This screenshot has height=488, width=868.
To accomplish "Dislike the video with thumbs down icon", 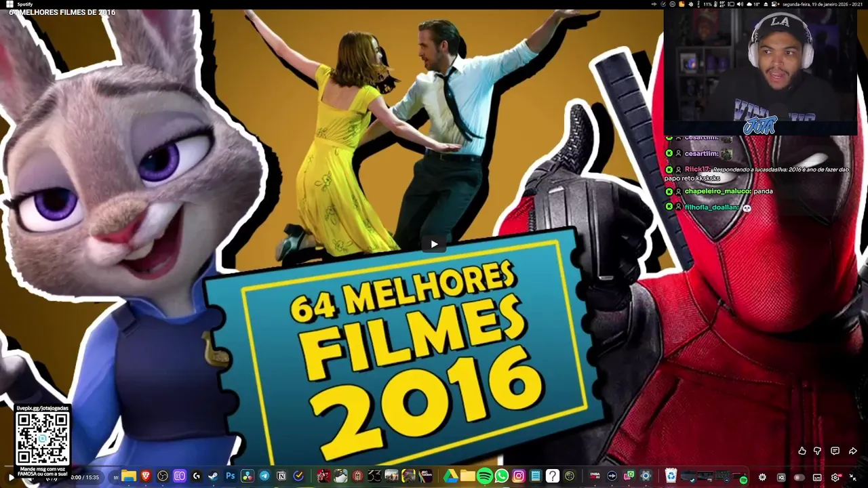I will [818, 451].
